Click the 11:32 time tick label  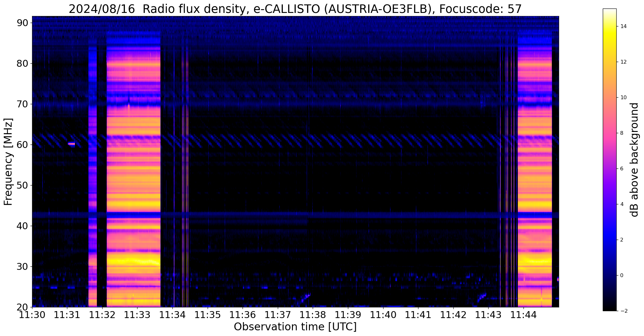(x=102, y=315)
